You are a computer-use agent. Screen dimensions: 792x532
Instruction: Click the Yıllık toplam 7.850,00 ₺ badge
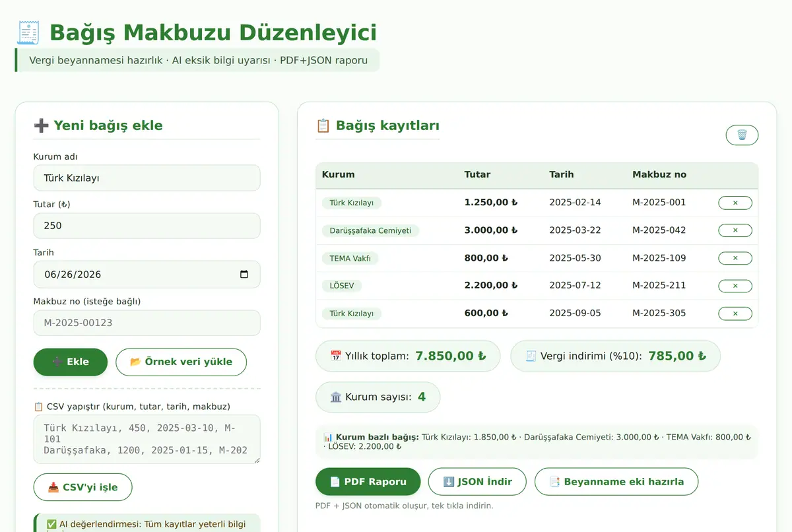pos(408,356)
